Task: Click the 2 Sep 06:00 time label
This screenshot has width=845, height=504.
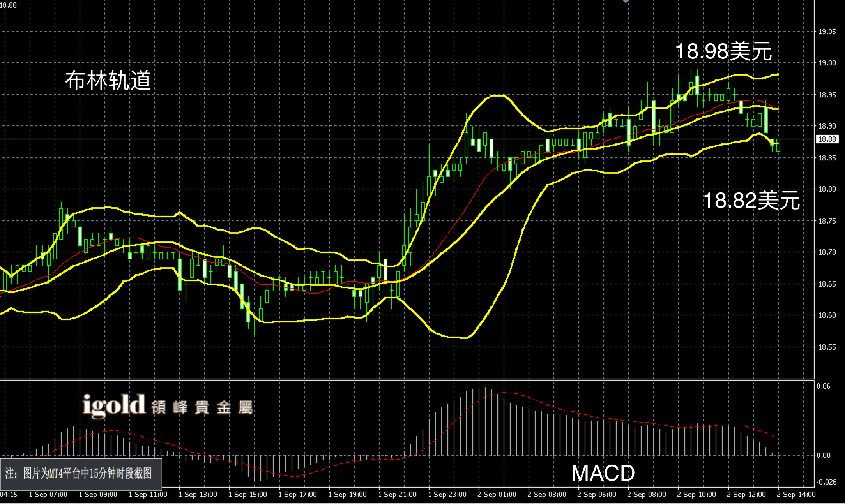Action: (596, 494)
